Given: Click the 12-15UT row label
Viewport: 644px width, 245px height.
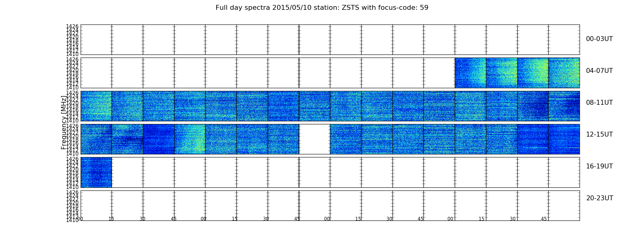Looking at the screenshot, I should (x=599, y=134).
